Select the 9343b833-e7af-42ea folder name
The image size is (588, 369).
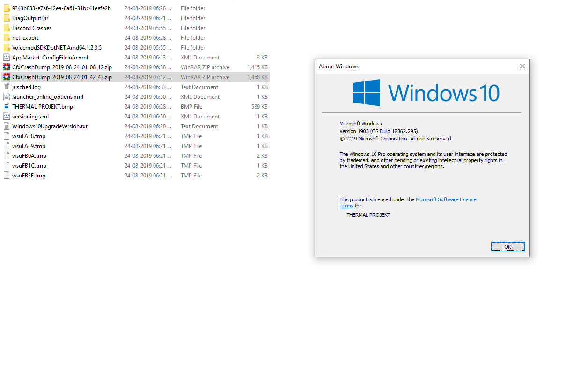[x=61, y=8]
